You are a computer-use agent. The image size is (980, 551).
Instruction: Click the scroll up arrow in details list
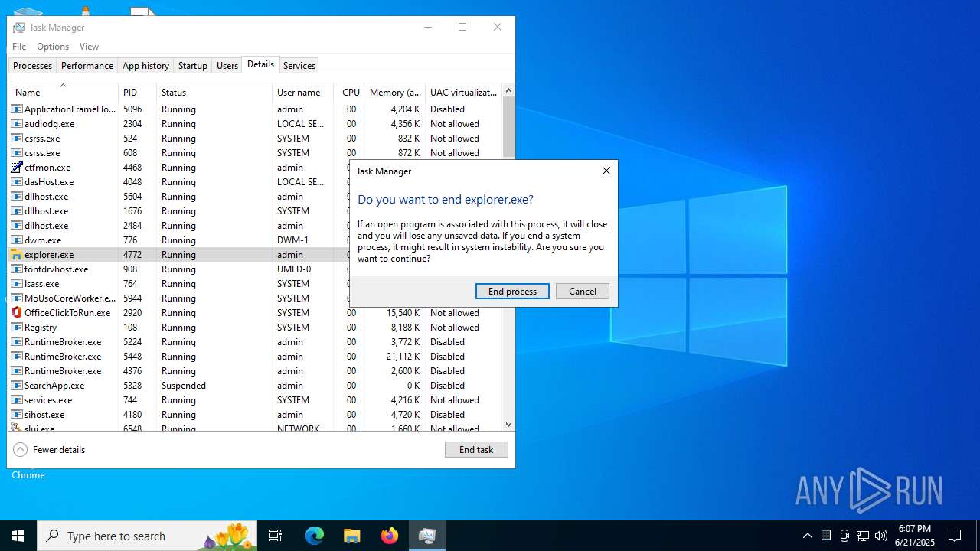508,90
